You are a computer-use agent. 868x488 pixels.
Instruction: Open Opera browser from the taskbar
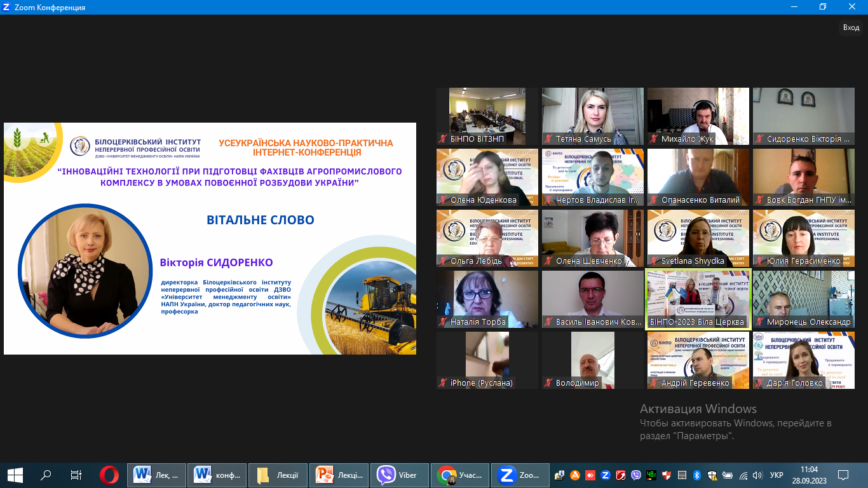pyautogui.click(x=109, y=475)
